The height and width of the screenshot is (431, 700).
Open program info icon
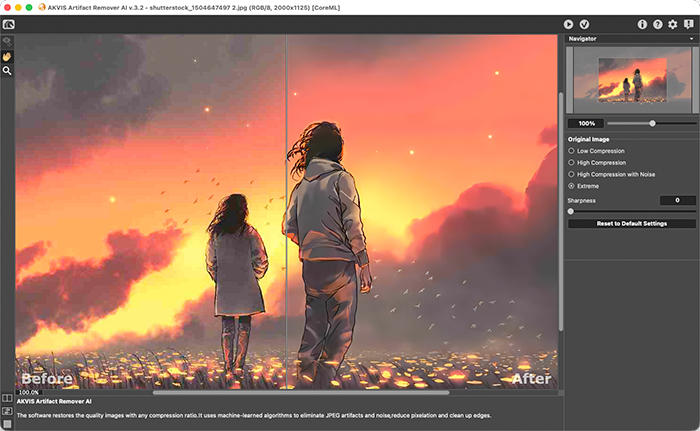(642, 24)
